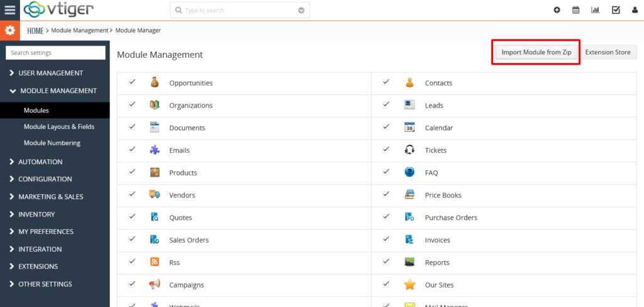Go to HOME breadcrumb link
This screenshot has height=307, width=644.
pyautogui.click(x=35, y=30)
